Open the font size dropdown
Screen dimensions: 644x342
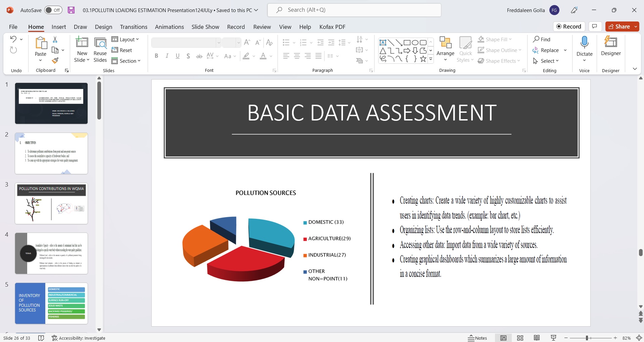click(x=238, y=42)
